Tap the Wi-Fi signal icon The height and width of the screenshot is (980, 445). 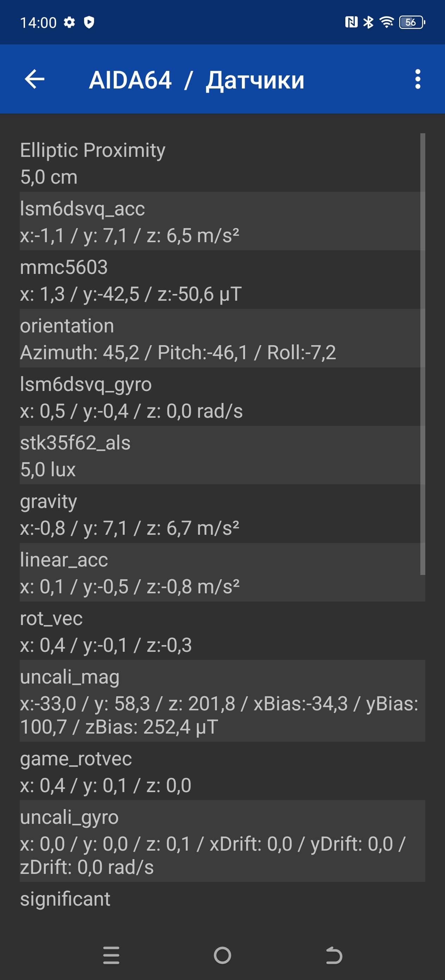pos(387,23)
